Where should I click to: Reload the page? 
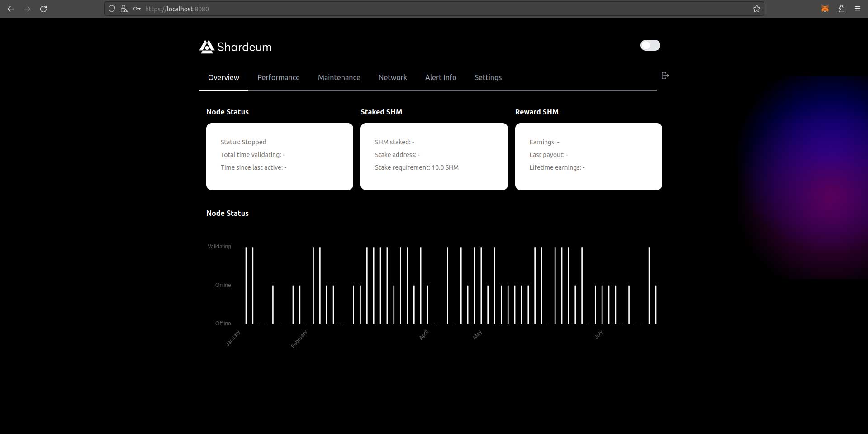pos(43,9)
